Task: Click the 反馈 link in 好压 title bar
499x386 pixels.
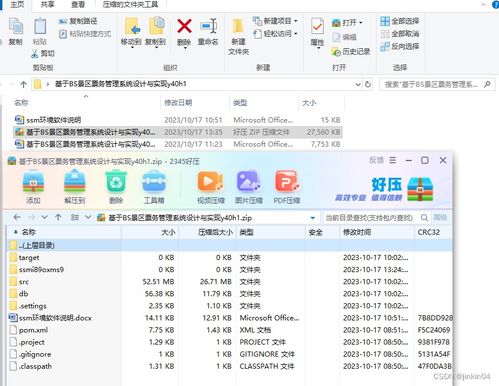Action: [376, 160]
